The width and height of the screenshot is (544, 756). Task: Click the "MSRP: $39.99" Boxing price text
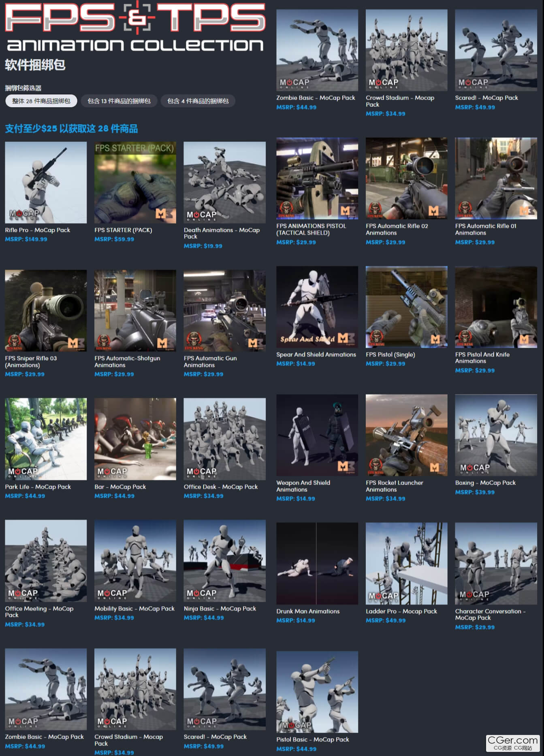[x=475, y=492]
